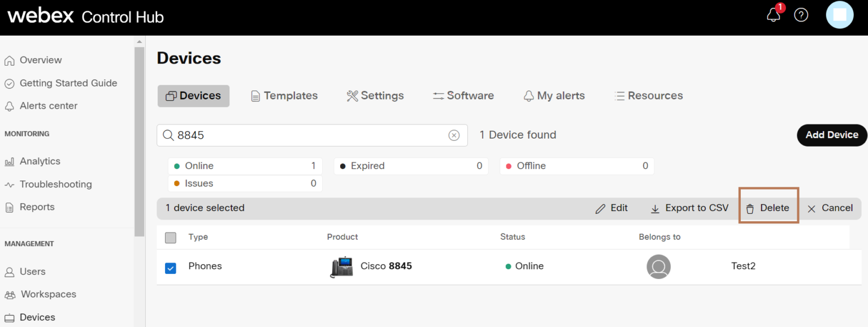Click the Delete trash can icon
This screenshot has width=868, height=327.
pyautogui.click(x=750, y=209)
